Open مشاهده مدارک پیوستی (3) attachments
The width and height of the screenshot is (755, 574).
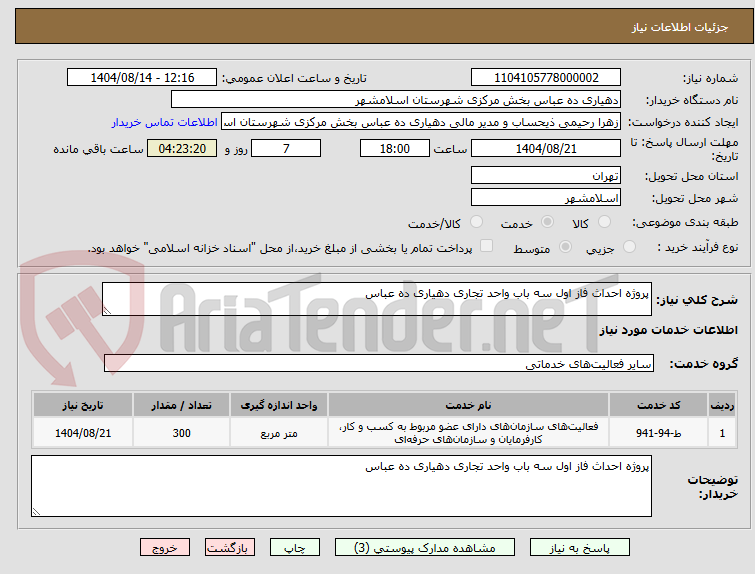(x=425, y=548)
